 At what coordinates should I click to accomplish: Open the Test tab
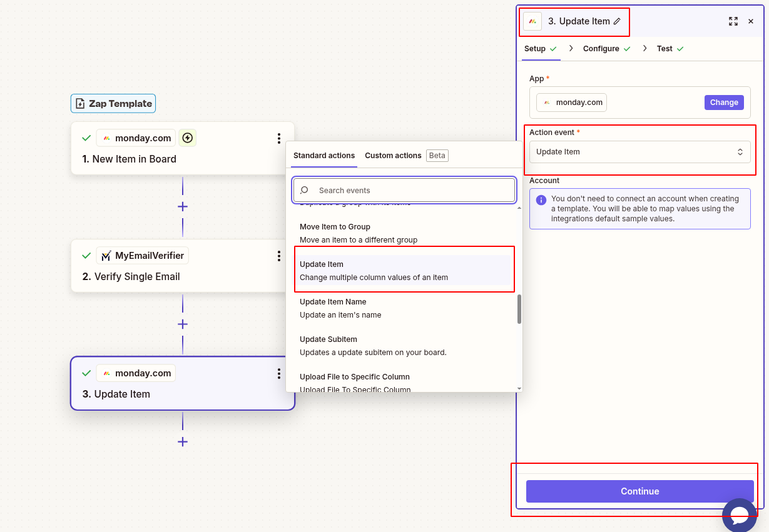(x=665, y=49)
